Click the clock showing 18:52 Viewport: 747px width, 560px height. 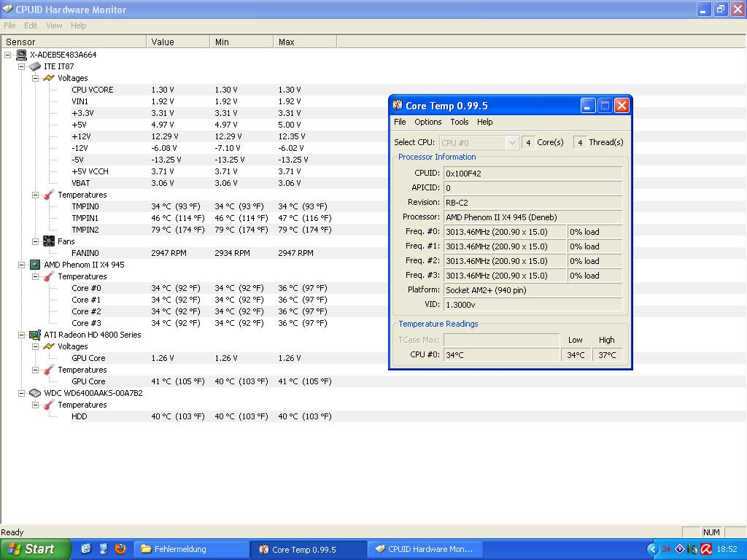coord(727,549)
